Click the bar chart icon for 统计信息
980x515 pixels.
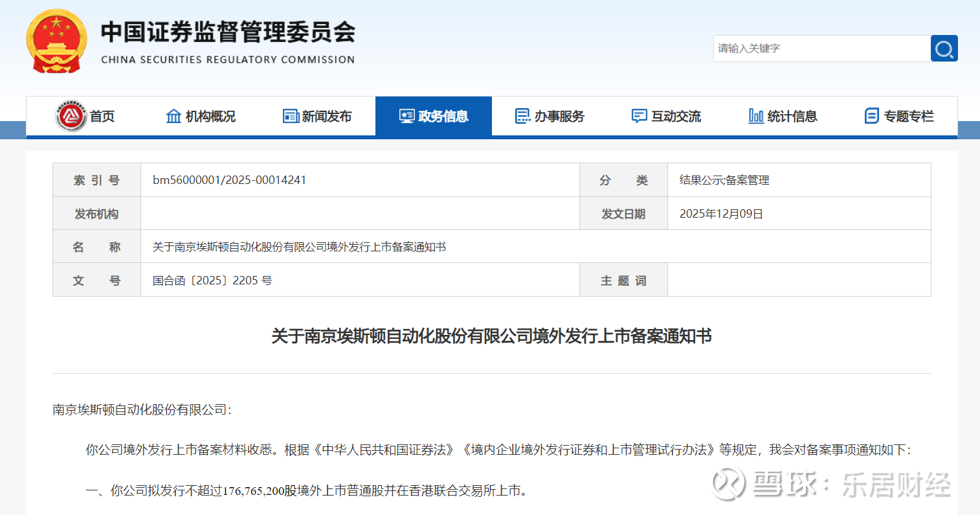coord(756,116)
